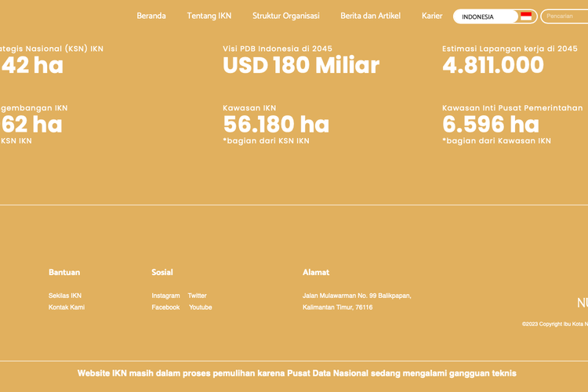Click the Indonesian flag icon

pyautogui.click(x=526, y=16)
